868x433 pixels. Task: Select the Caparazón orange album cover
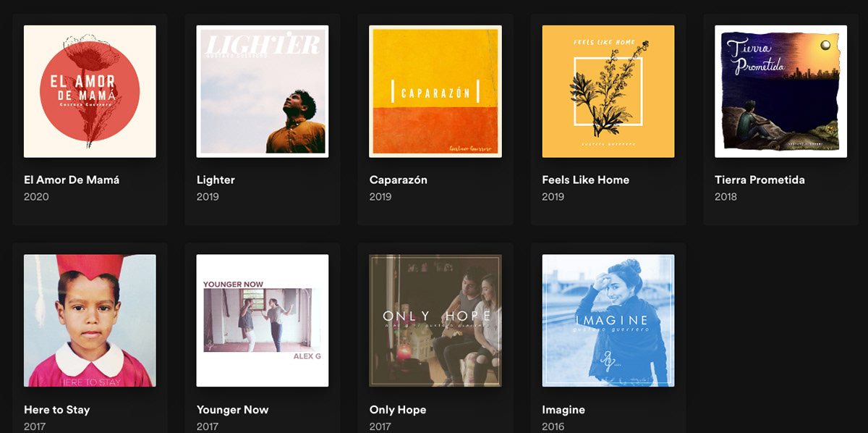pos(435,91)
